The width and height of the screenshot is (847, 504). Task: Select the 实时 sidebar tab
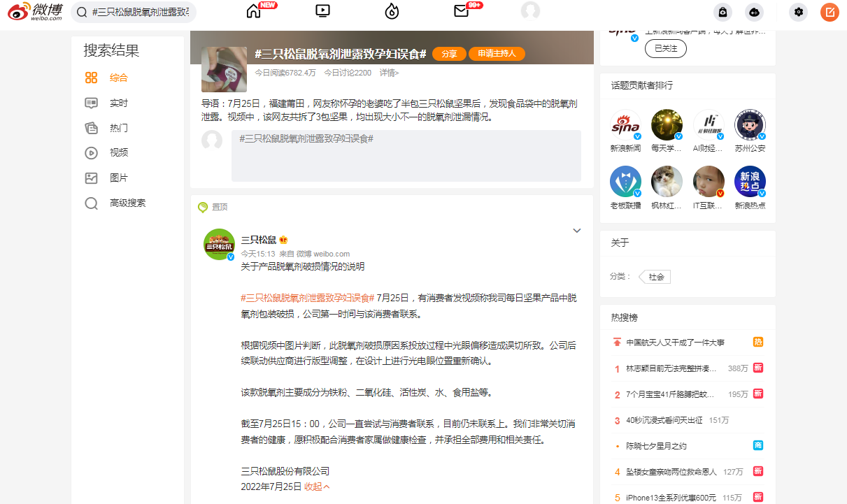[x=119, y=103]
